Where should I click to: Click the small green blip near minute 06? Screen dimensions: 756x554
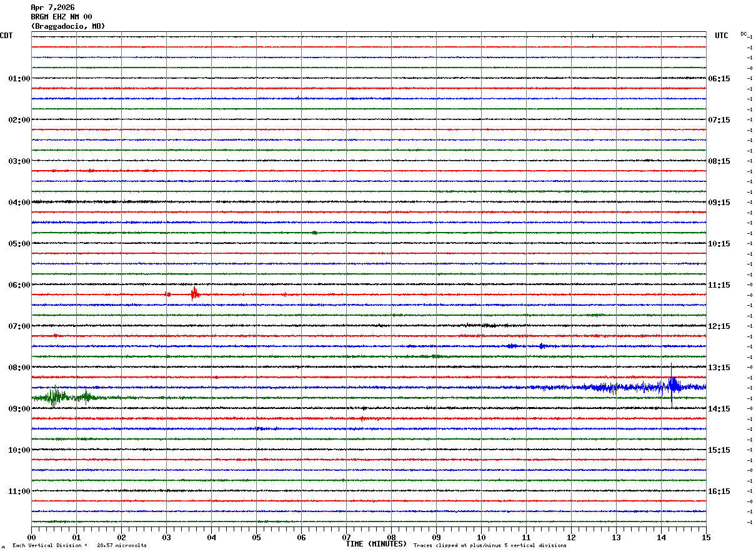(314, 233)
